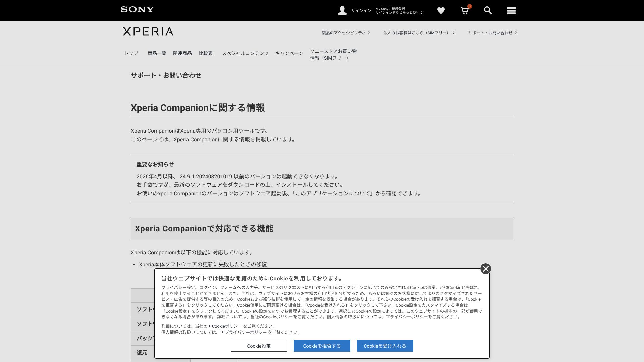644x362 pixels.
Task: Click the Cookieを受け入れる button
Action: pos(385,346)
